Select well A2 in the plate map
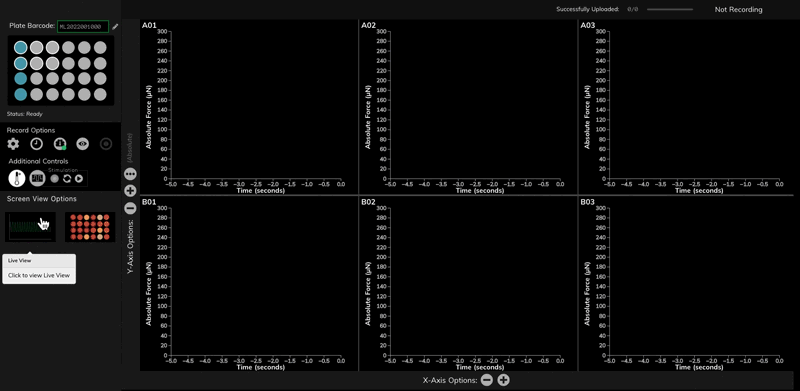This screenshot has height=391, width=800. tap(36, 47)
